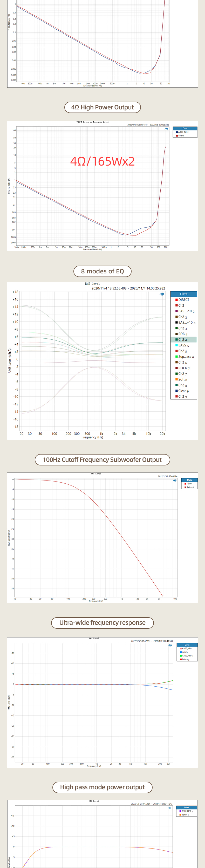Open the '100Hz Cutoff Frequency Subwoofer Output' heading
This screenshot has width=205, height=868.
(102, 460)
